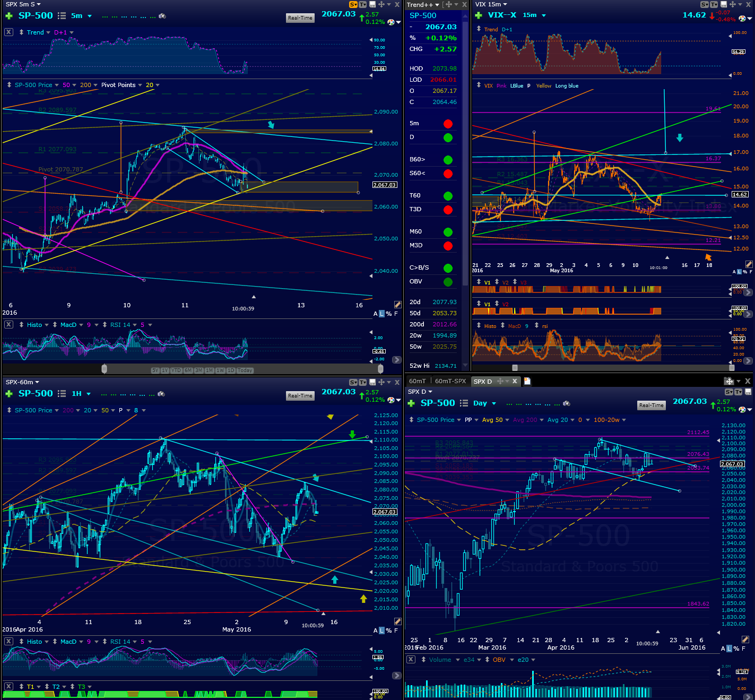Click green plus add-indicator icon in SPX D chart

tap(411, 403)
